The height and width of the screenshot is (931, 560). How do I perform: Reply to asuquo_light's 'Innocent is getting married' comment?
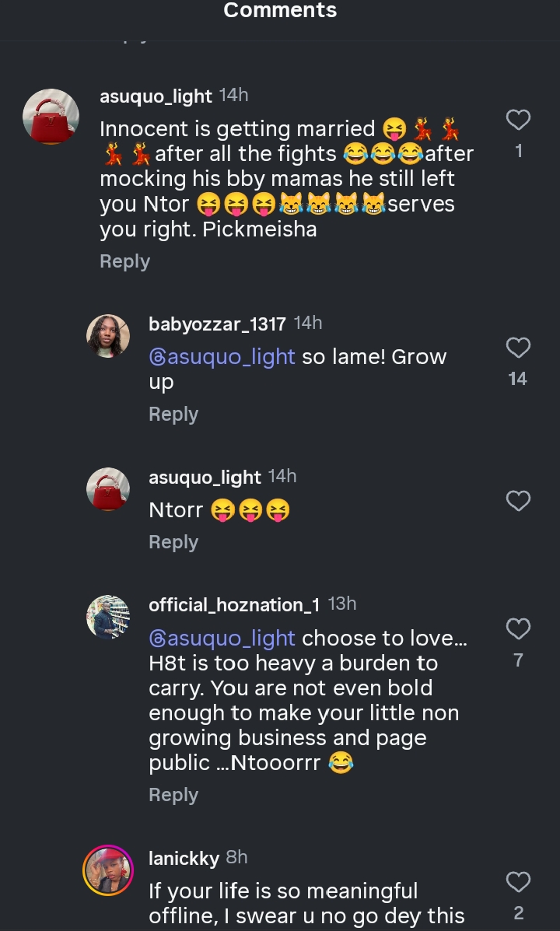click(124, 261)
